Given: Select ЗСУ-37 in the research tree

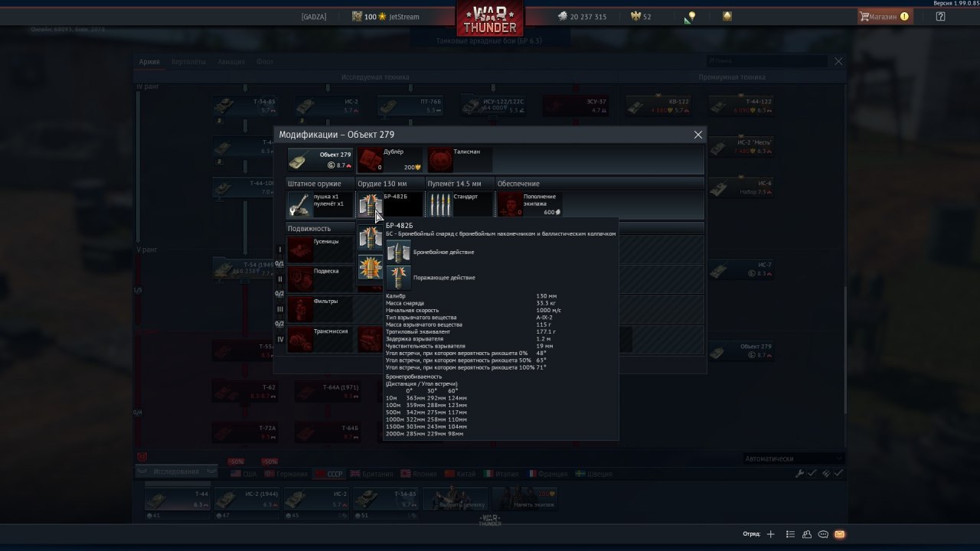Looking at the screenshot, I should point(576,106).
